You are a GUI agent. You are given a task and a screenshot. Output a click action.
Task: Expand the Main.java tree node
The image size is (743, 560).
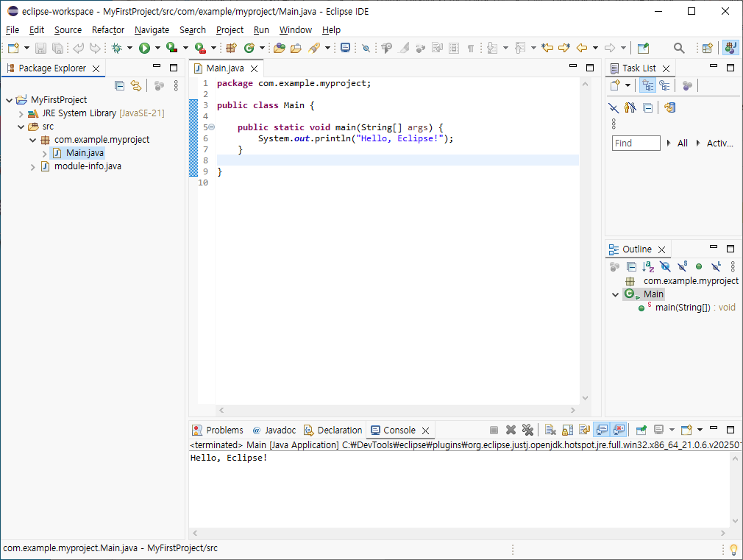(45, 154)
